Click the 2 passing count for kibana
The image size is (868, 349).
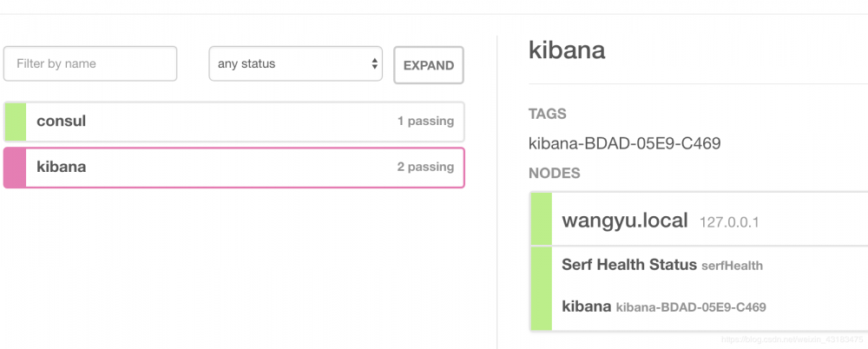[425, 167]
